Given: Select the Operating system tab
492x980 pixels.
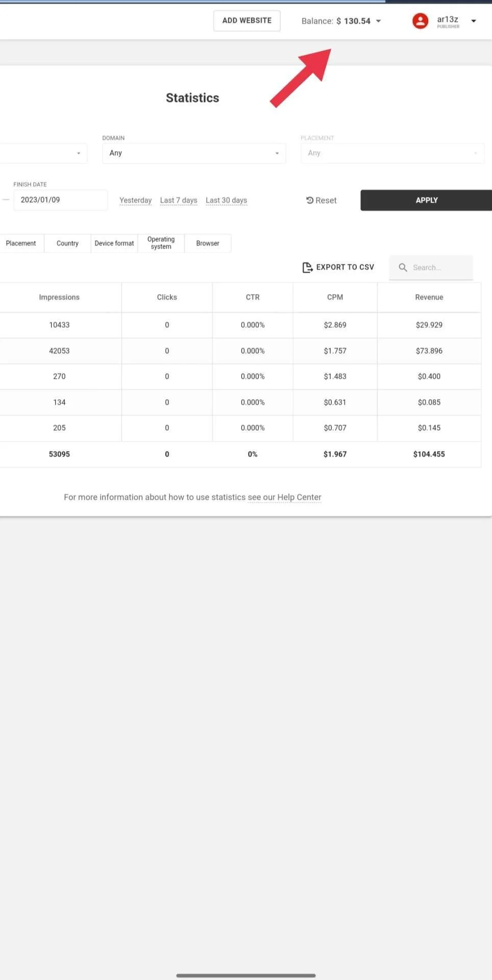Looking at the screenshot, I should tap(161, 243).
